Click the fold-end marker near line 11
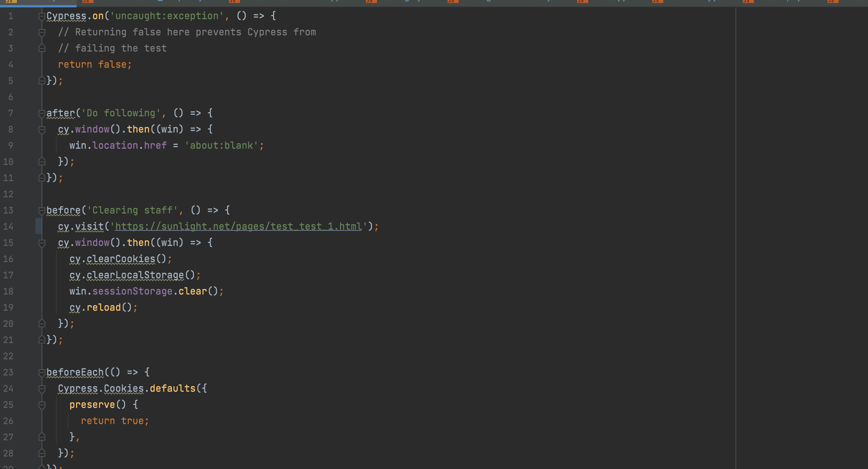 [42, 178]
